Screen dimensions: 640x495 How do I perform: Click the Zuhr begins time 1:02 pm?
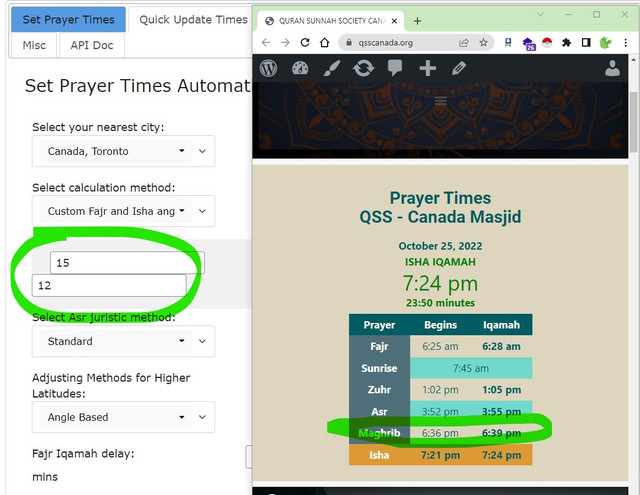[440, 390]
